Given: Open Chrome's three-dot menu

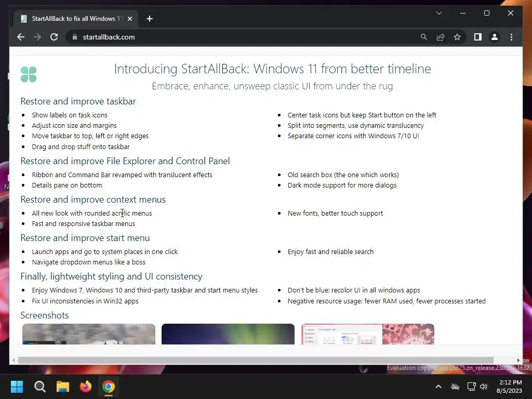Looking at the screenshot, I should (x=511, y=37).
